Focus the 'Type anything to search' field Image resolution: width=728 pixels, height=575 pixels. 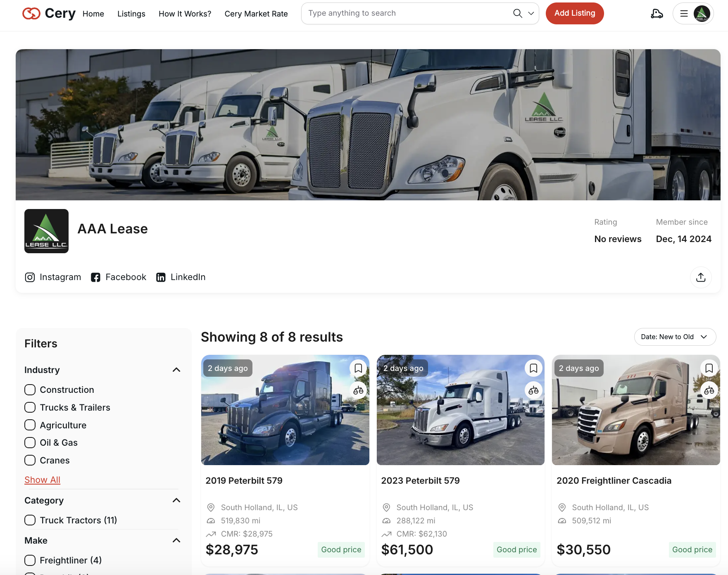[407, 14]
